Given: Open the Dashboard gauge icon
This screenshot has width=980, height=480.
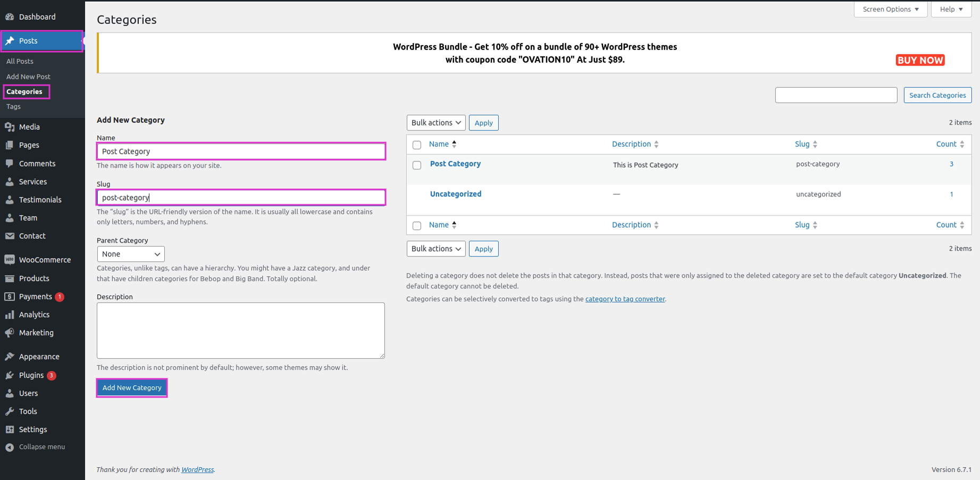Looking at the screenshot, I should [x=10, y=17].
